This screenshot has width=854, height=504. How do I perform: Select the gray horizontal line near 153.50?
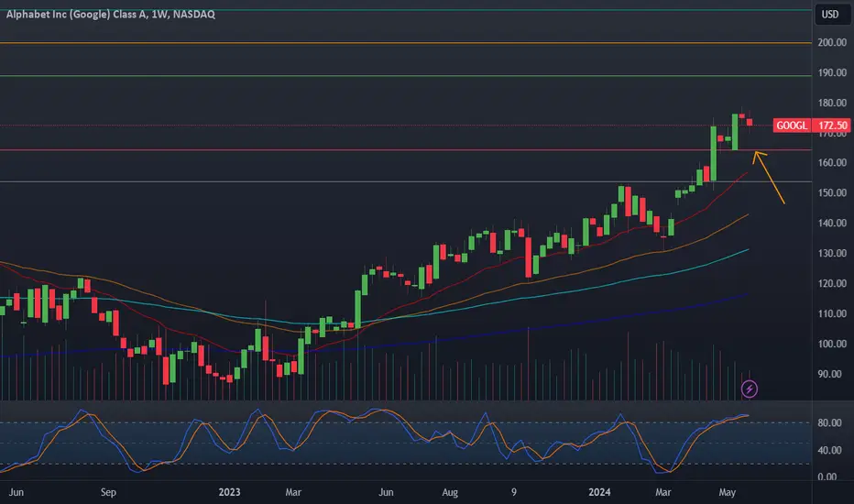(406, 182)
